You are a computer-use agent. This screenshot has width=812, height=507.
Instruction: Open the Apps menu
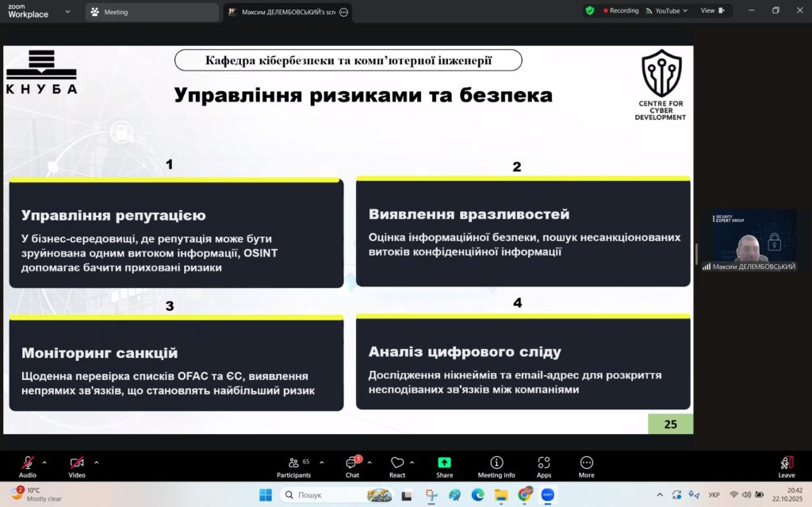pyautogui.click(x=544, y=466)
